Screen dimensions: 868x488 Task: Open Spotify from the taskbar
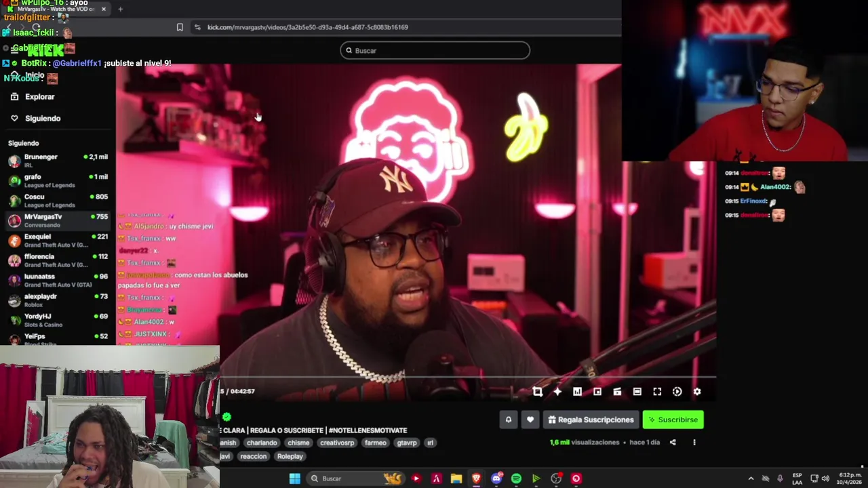[516, 479]
